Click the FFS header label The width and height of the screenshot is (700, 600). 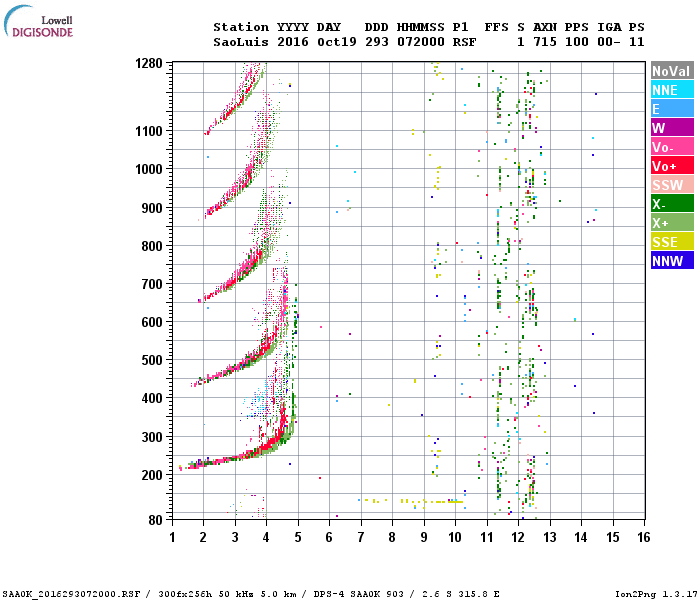pyautogui.click(x=496, y=27)
